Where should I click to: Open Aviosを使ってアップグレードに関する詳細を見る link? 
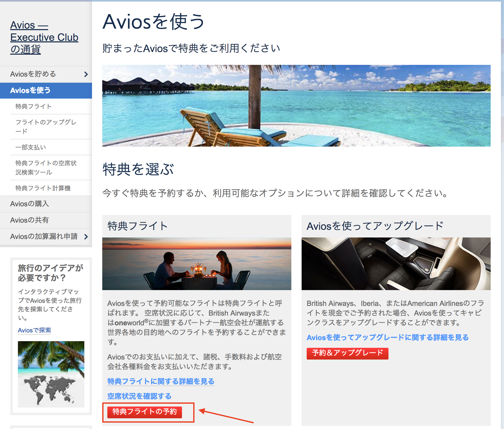(387, 337)
